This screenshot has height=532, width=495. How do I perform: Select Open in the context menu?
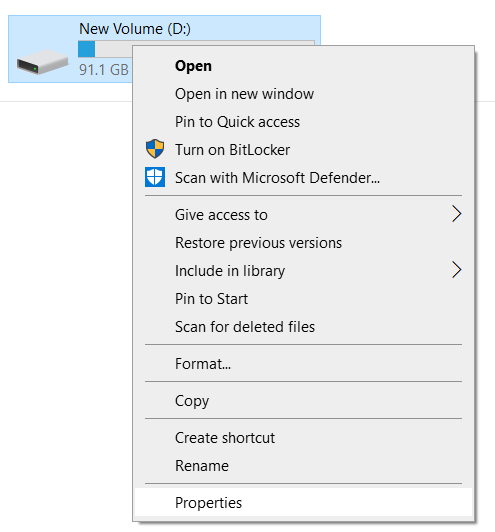pyautogui.click(x=303, y=66)
